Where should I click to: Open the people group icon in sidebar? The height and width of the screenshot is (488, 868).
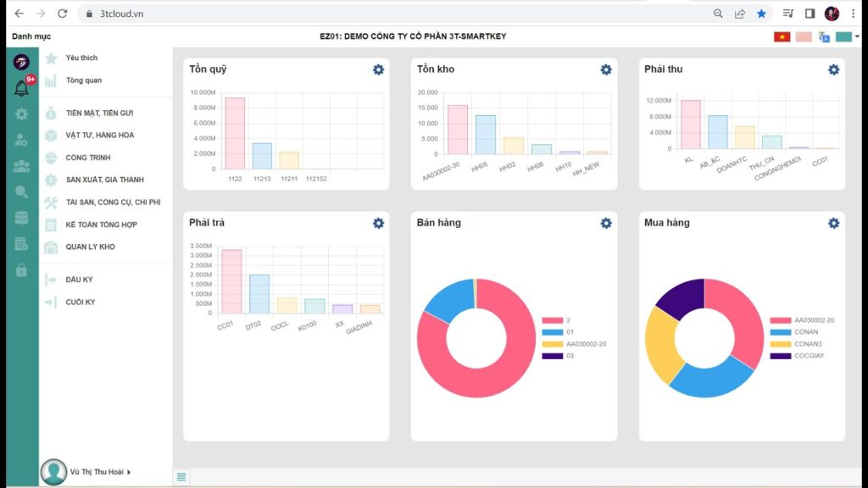click(21, 166)
